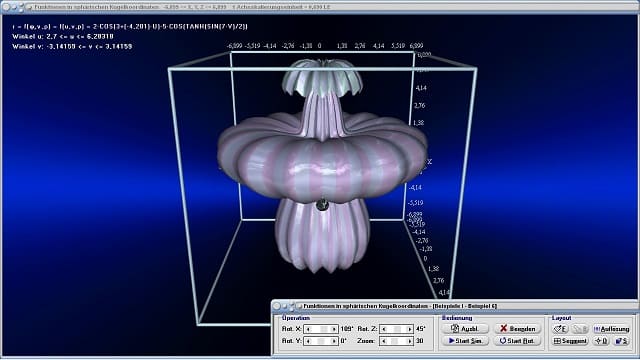Click the Zoom slider thumb

tap(394, 341)
